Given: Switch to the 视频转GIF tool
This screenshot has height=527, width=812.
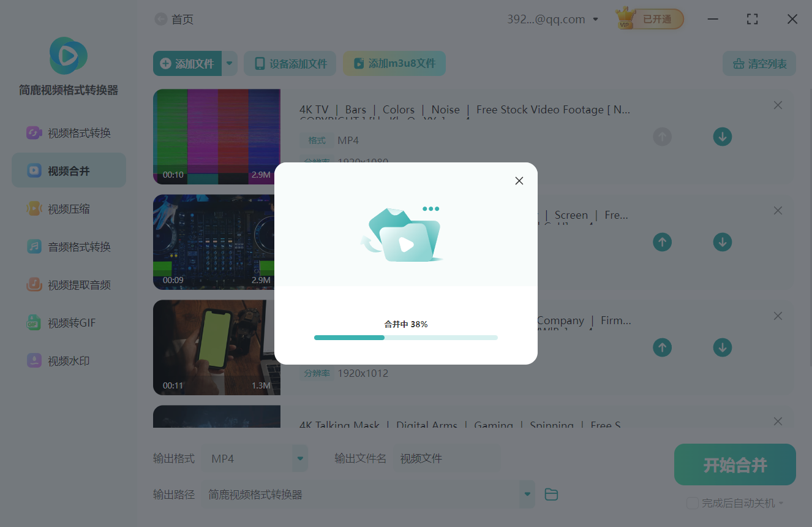Looking at the screenshot, I should (69, 322).
